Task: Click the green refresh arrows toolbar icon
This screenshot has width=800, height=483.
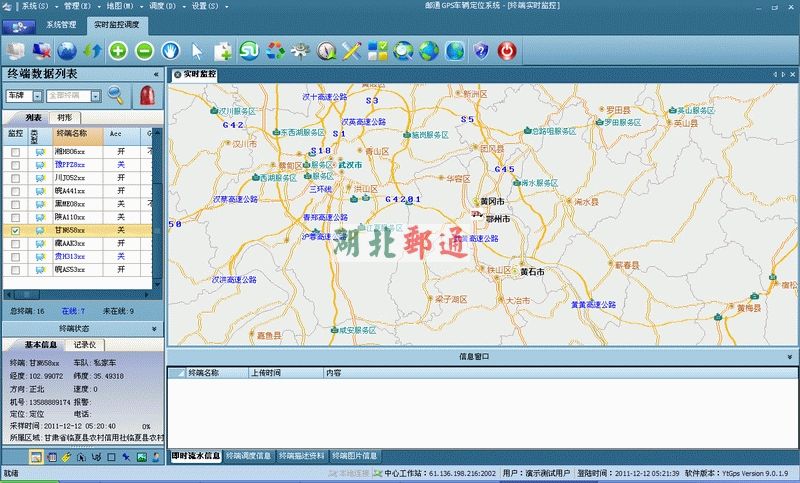Action: click(x=93, y=50)
